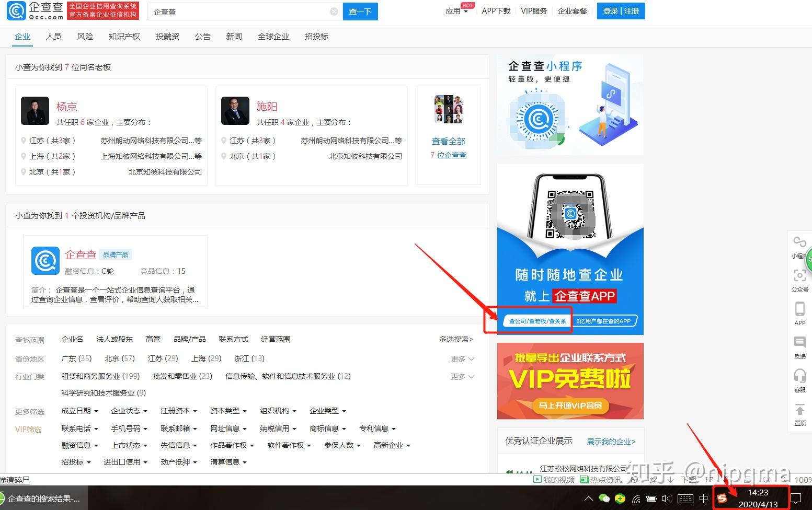The width and height of the screenshot is (812, 510).
Task: Open the 公众号 scan icon in sidebar
Action: [799, 275]
